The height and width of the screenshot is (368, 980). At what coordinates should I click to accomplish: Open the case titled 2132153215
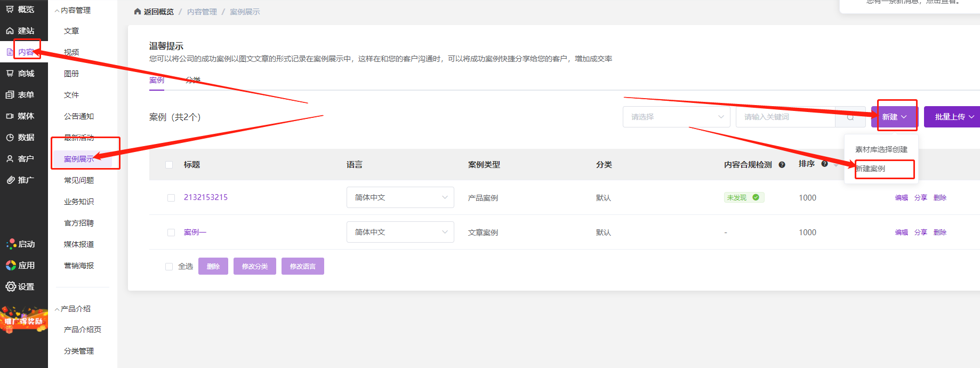point(206,197)
